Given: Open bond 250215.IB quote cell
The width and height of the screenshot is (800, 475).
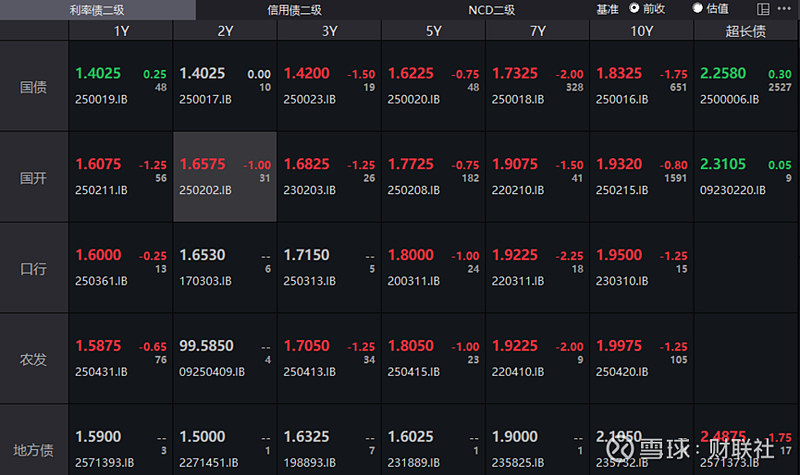Looking at the screenshot, I should (x=641, y=177).
